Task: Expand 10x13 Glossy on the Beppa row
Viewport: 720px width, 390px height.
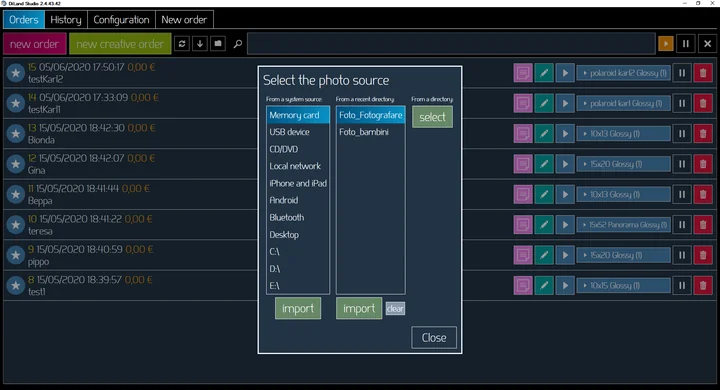Action: click(x=624, y=194)
